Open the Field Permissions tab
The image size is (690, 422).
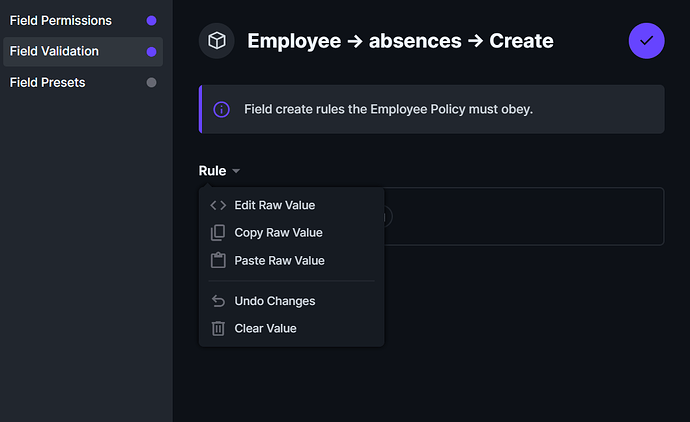[x=61, y=21]
